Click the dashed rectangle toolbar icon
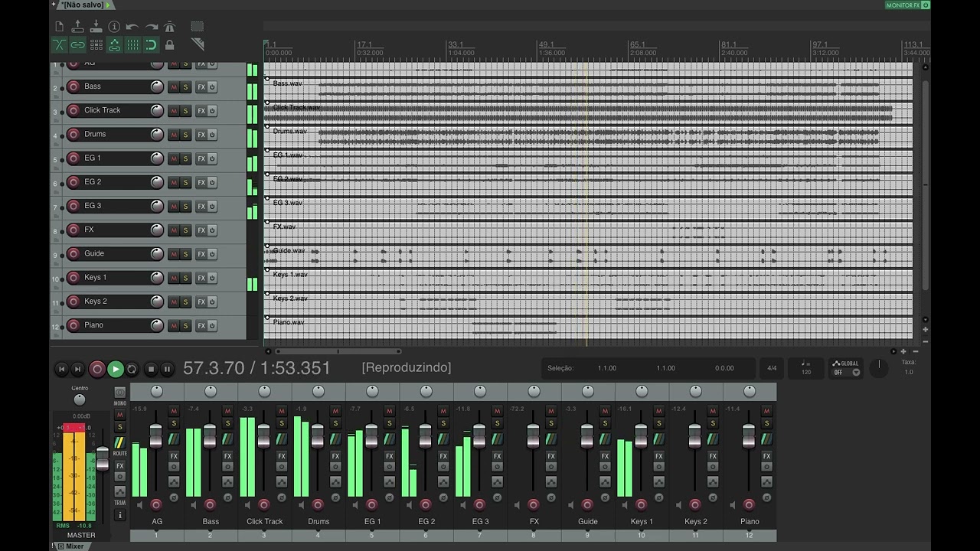The height and width of the screenshot is (551, 980). (197, 27)
